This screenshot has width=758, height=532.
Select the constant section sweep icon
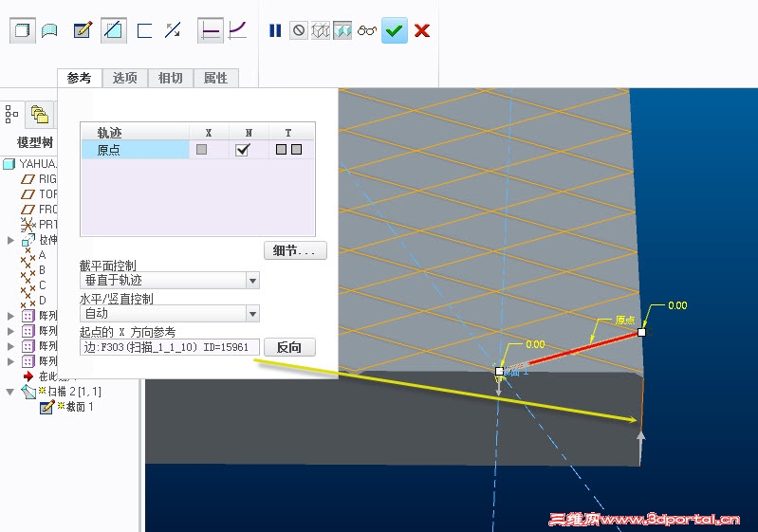click(x=211, y=30)
